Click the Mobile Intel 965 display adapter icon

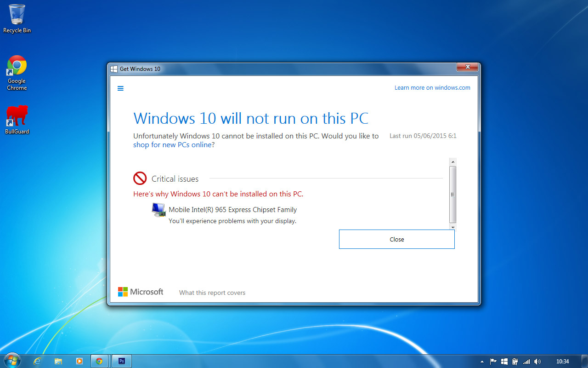[159, 210]
